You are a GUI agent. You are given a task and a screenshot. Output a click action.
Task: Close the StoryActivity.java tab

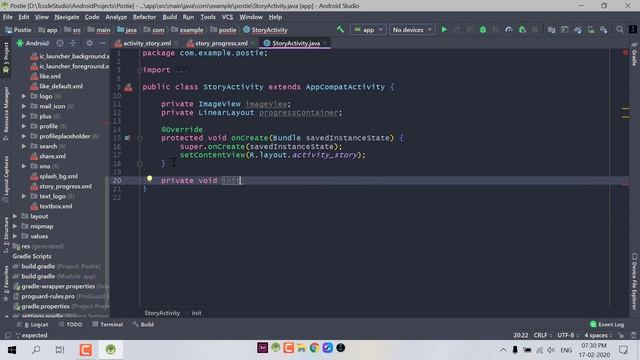(325, 43)
